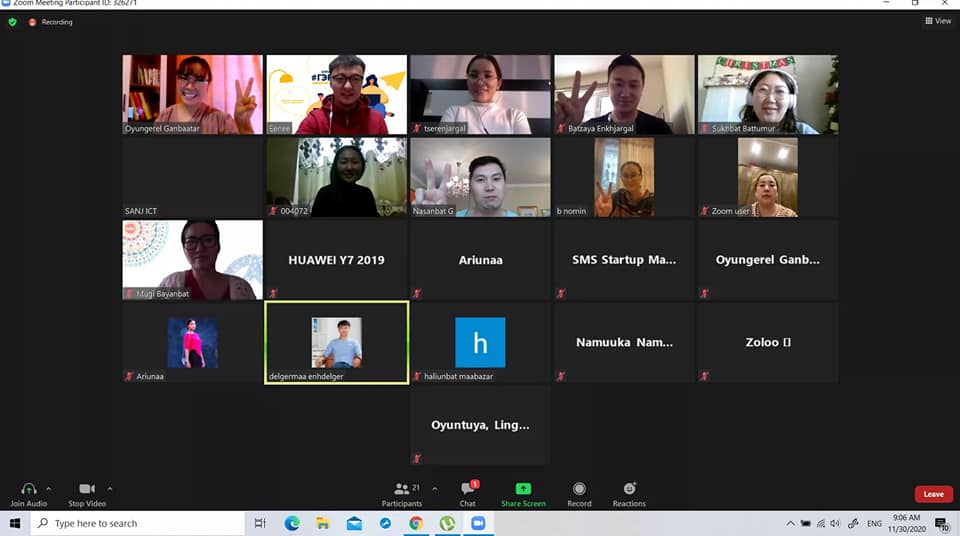Open Chrome from the Windows taskbar

(x=416, y=523)
